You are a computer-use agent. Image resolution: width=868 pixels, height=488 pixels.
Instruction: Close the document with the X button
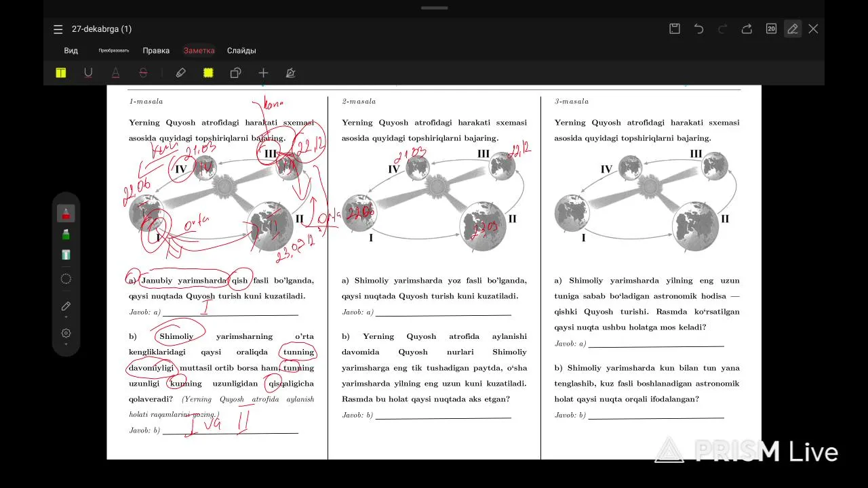[813, 28]
